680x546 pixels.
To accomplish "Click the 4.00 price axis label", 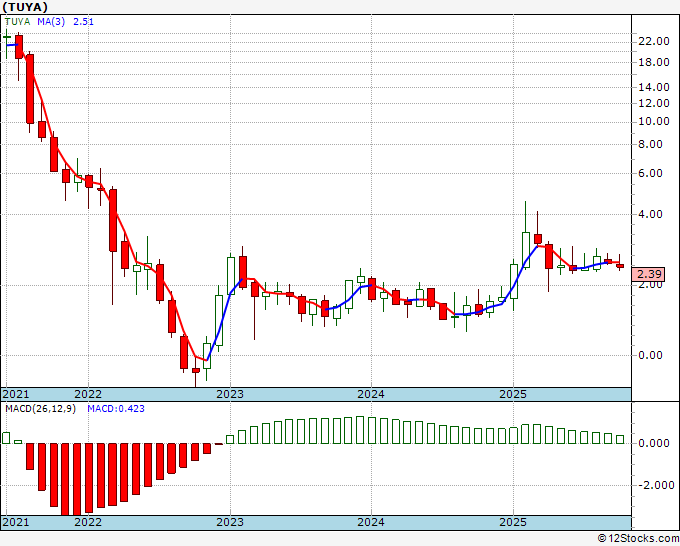I will tap(651, 214).
